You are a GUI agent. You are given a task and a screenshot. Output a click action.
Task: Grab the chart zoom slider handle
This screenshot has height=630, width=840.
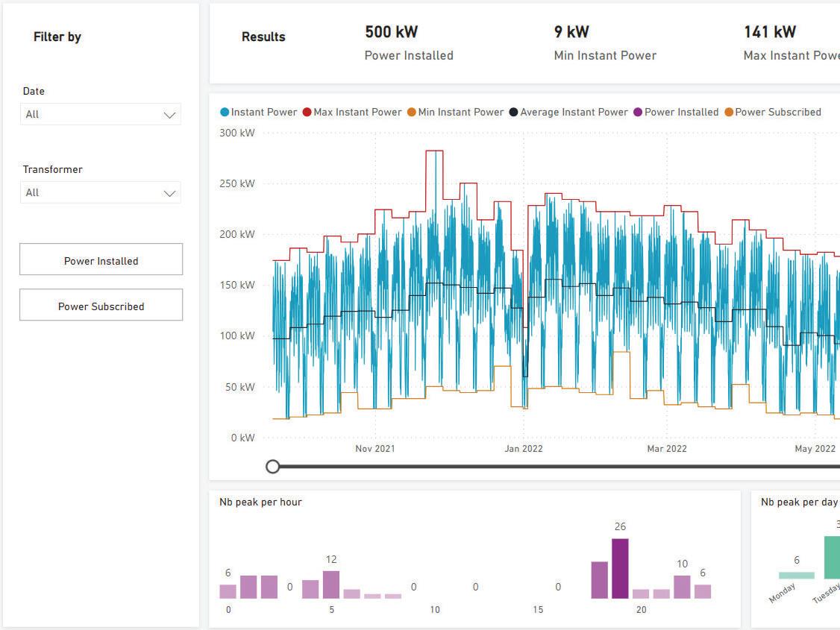click(273, 467)
